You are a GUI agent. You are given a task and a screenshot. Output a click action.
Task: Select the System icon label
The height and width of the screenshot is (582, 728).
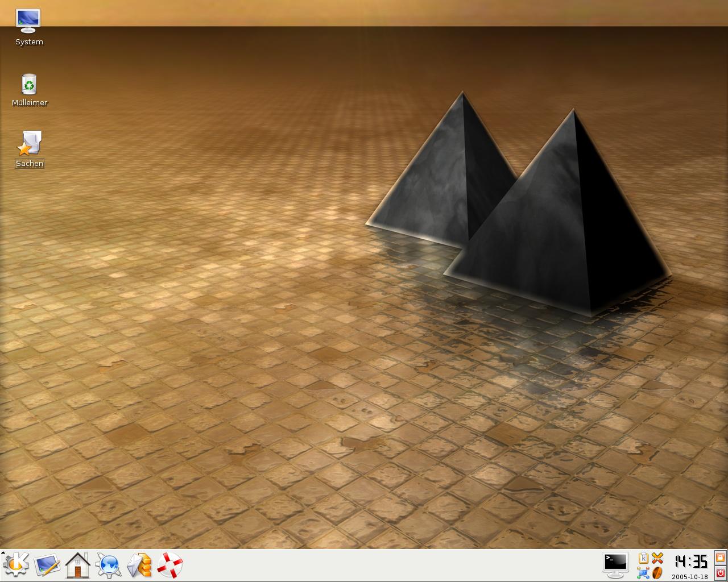pos(29,42)
